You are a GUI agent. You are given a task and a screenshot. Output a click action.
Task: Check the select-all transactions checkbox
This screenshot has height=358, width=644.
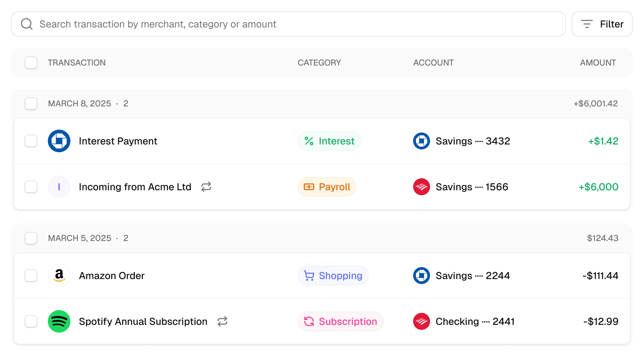[x=31, y=62]
